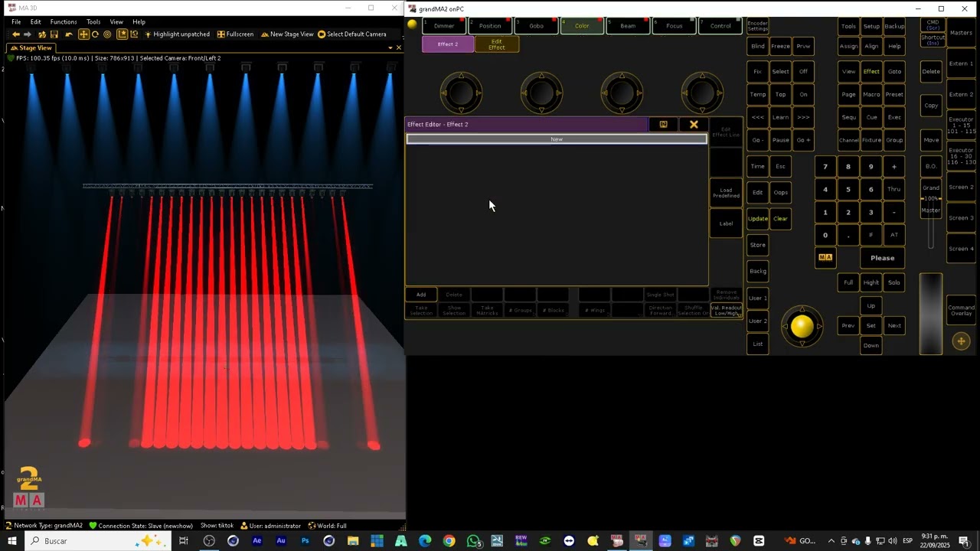Click the fourth encoder knob
Image resolution: width=980 pixels, height=551 pixels.
[702, 93]
